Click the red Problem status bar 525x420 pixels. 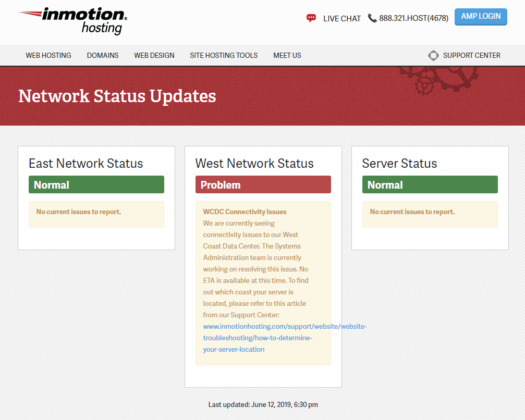coord(263,184)
